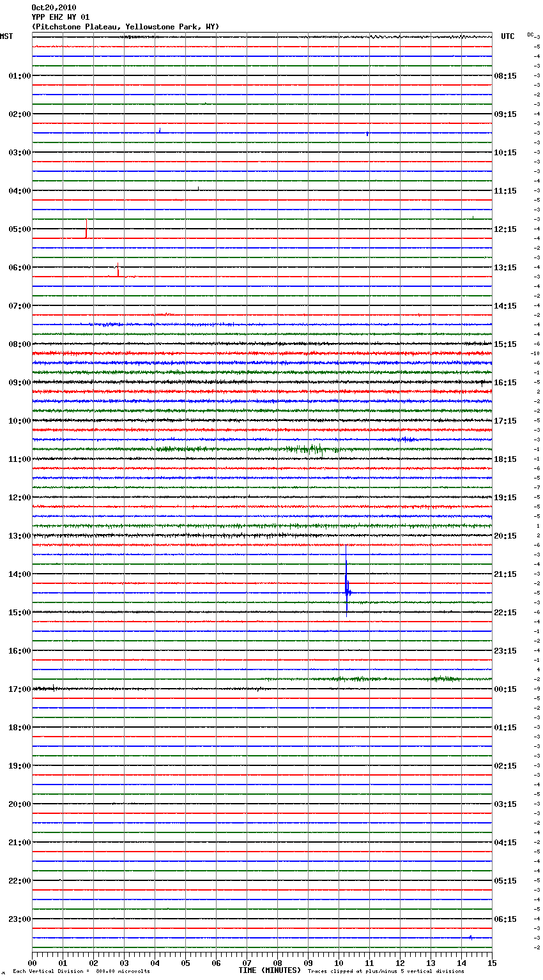This screenshot has height=980, width=543.
Task: Select the "16:00" MST hour label
Action: (20, 651)
